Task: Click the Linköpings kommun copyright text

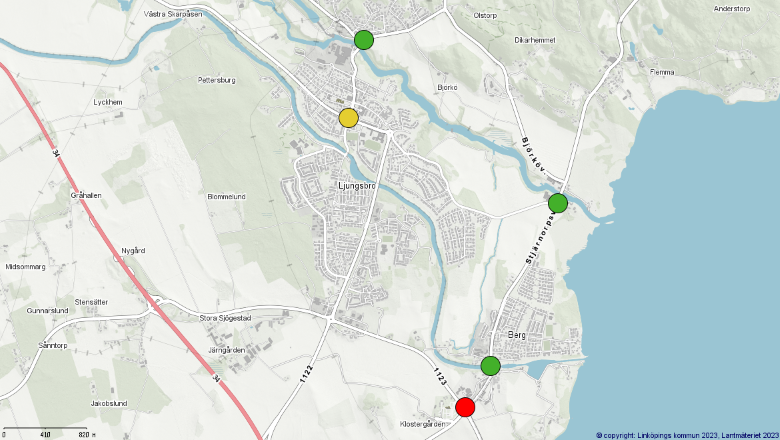Action: pos(686,435)
